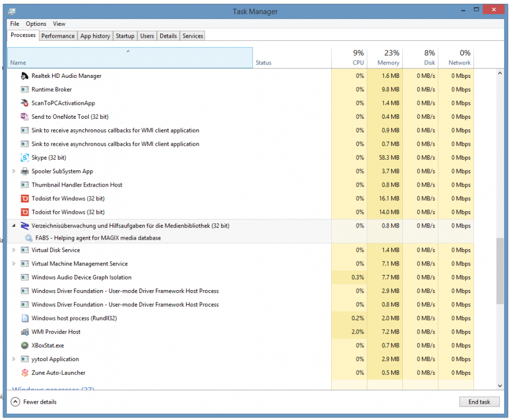Select the Runtime Broker 9.8 MB cell

coord(385,89)
